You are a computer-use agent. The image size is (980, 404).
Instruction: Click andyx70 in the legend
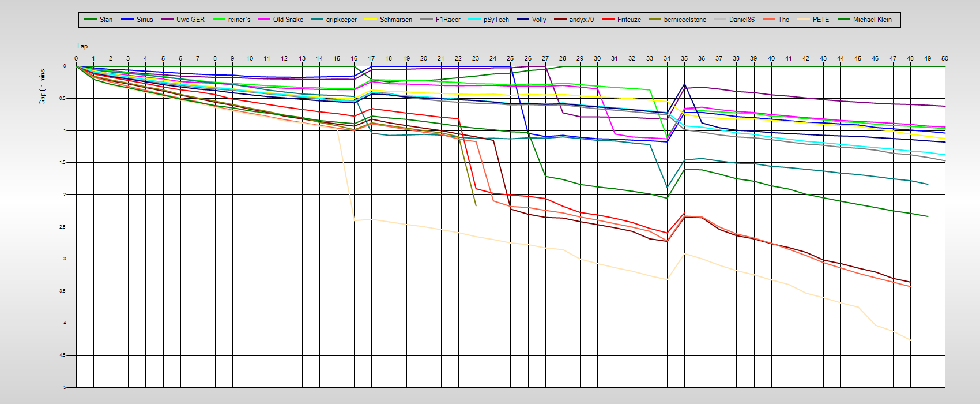pyautogui.click(x=574, y=20)
